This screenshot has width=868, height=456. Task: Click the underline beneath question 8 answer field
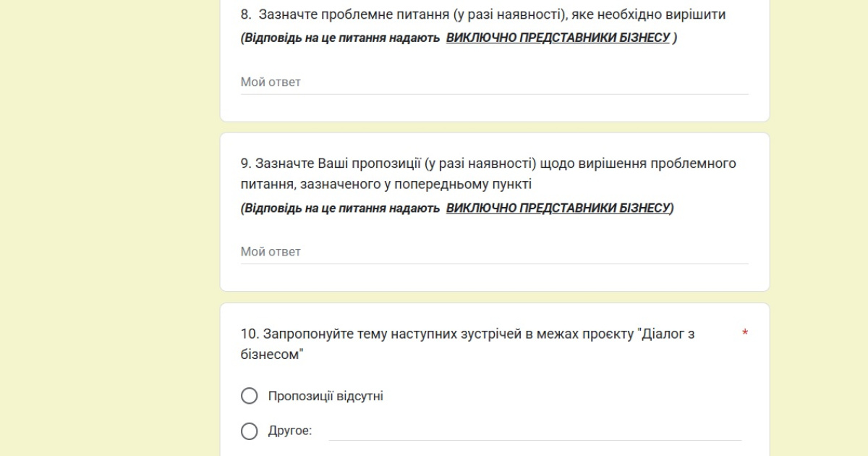(495, 94)
